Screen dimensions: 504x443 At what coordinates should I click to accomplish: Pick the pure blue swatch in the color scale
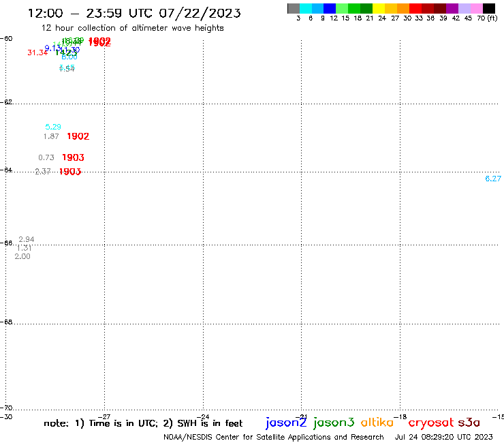[330, 8]
